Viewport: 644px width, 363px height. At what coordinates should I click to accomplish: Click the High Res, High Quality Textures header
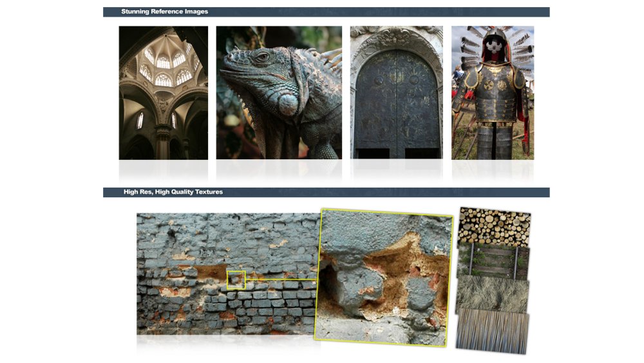point(173,192)
